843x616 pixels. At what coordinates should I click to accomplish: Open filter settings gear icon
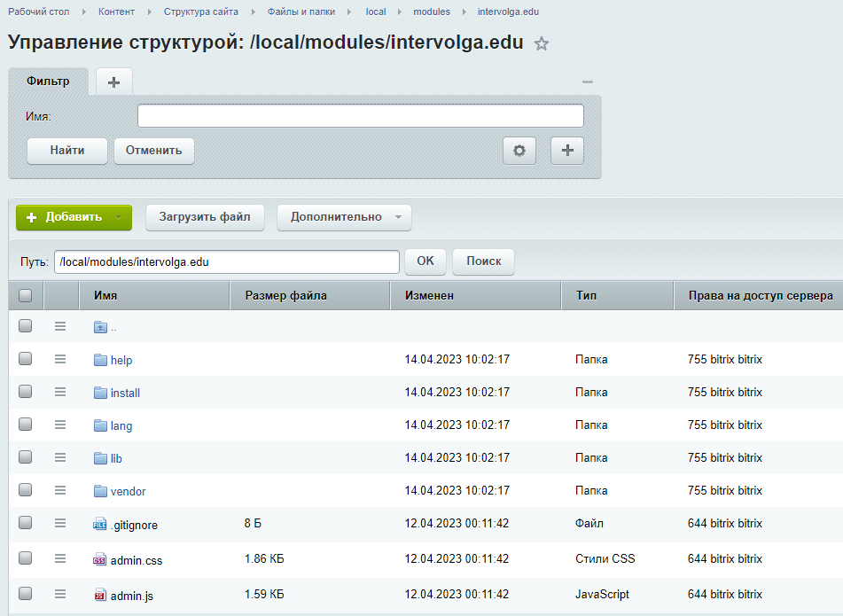(519, 151)
